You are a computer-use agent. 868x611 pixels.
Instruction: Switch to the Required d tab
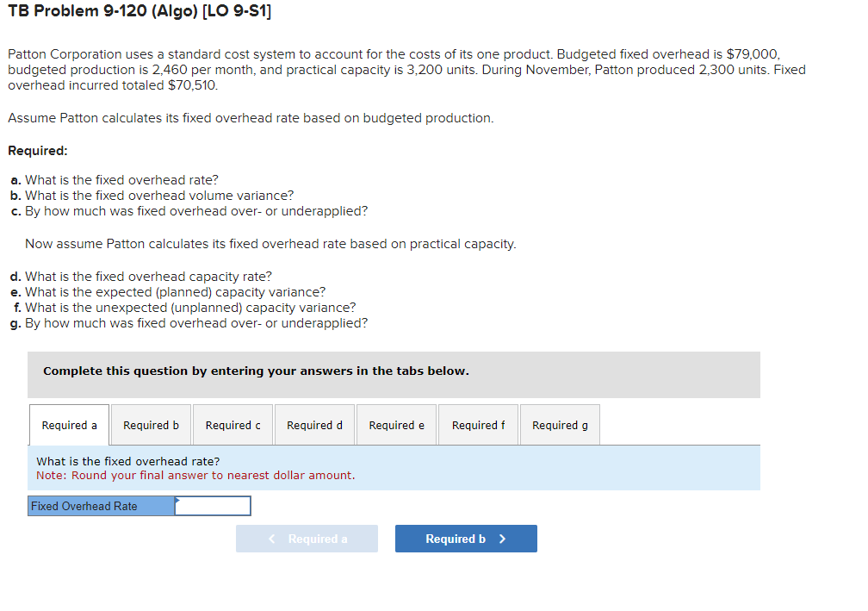pyautogui.click(x=313, y=424)
